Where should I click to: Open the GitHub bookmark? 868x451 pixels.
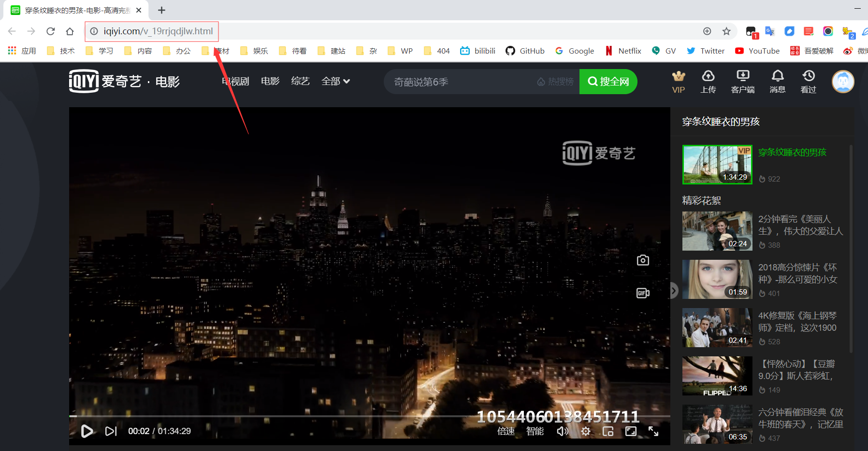525,51
